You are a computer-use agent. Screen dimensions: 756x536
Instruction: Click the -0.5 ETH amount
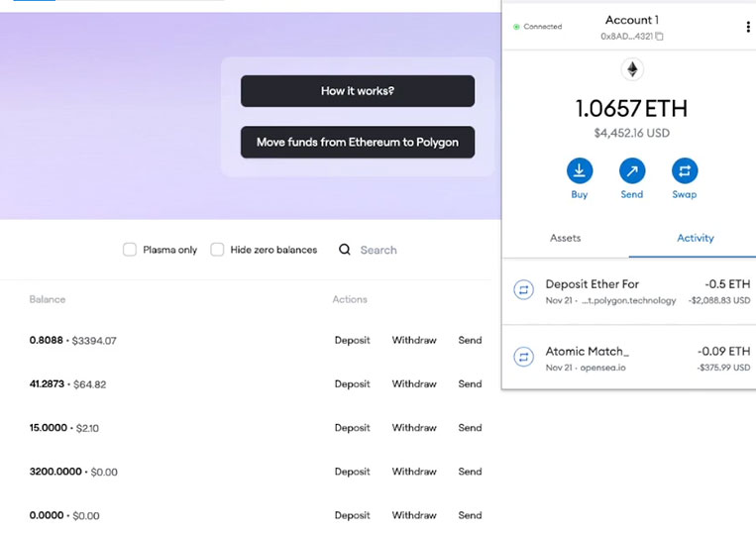point(727,284)
